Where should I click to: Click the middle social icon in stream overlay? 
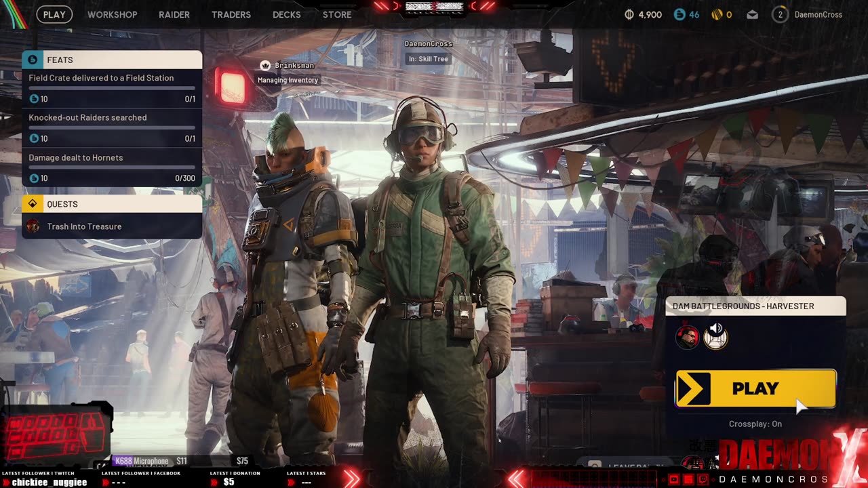(688, 479)
